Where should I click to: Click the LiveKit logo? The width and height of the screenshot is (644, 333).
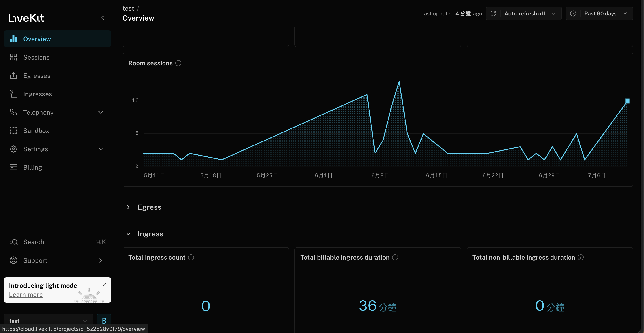coord(27,18)
